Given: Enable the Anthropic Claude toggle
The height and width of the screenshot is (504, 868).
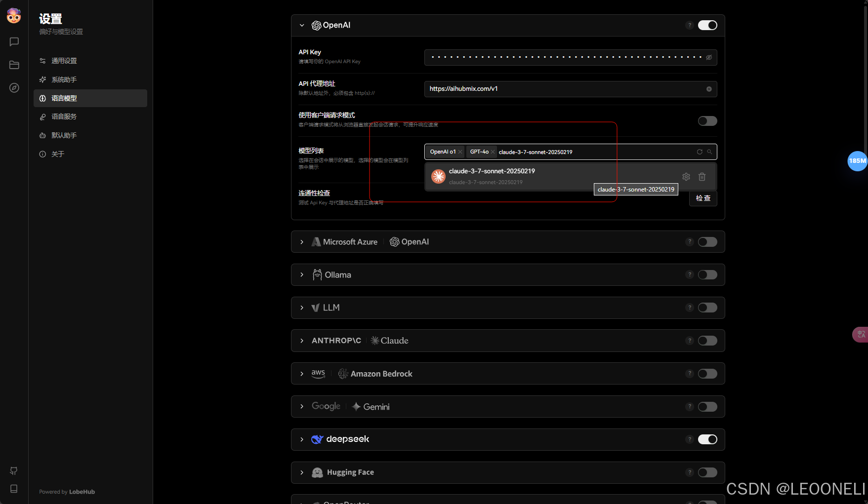Looking at the screenshot, I should click(707, 341).
